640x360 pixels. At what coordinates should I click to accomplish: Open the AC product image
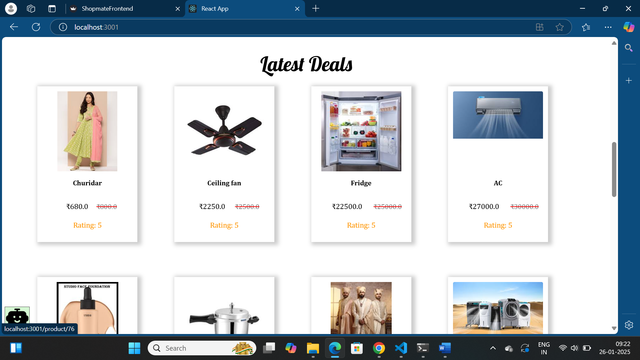(x=498, y=115)
